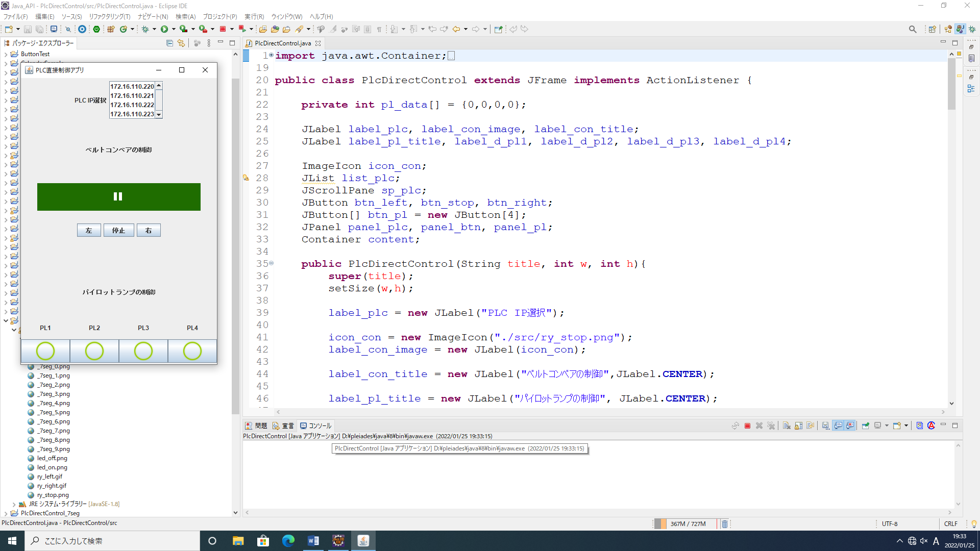Toggle scroll lock in the console
980x551 pixels.
pyautogui.click(x=798, y=425)
